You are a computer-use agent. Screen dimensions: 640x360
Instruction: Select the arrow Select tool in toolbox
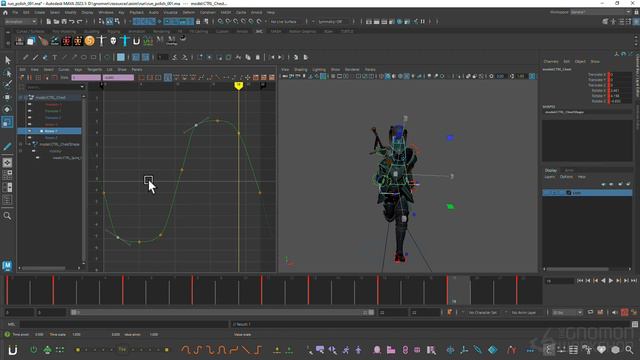7,60
